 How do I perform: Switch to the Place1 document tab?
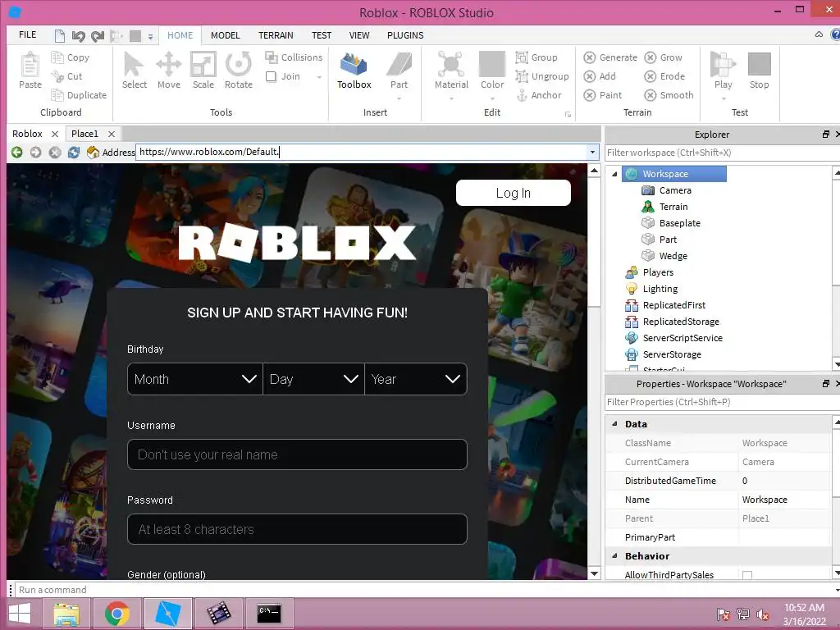coord(84,134)
